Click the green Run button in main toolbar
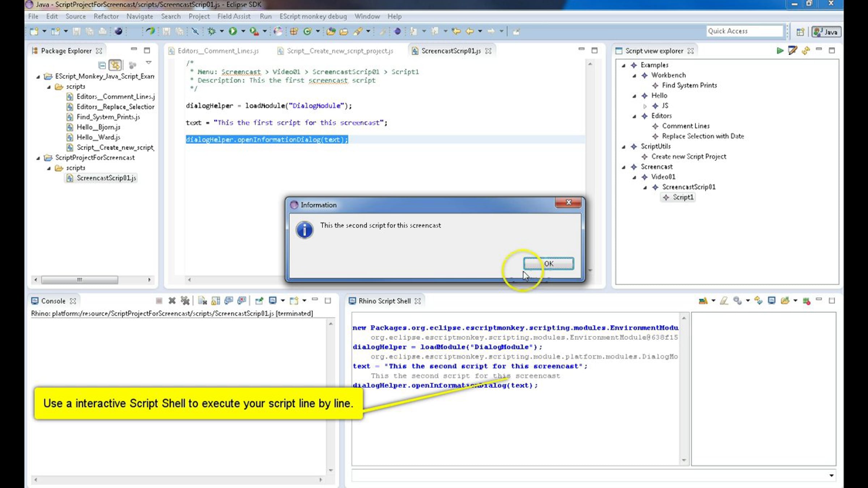 point(233,31)
